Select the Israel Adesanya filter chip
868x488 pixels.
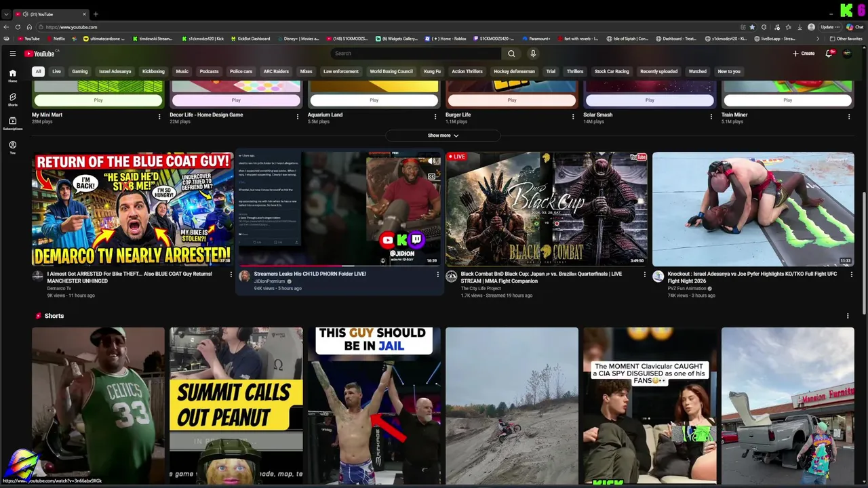[x=115, y=71]
